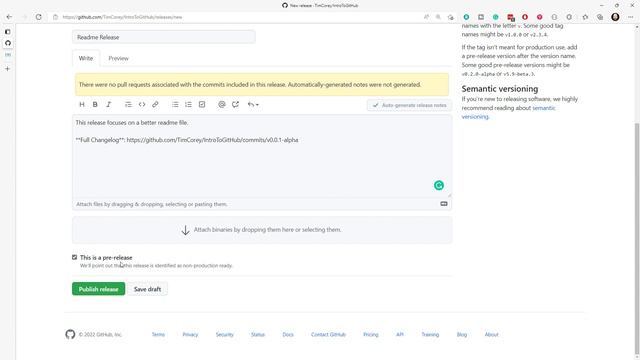The width and height of the screenshot is (640, 360).
Task: Open Pricing footer link
Action: 371,334
